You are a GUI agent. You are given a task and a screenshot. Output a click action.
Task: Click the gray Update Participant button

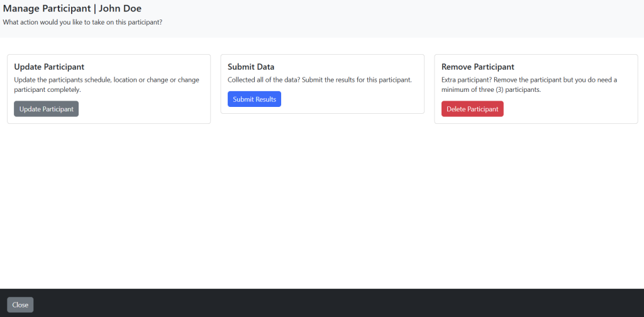point(46,109)
